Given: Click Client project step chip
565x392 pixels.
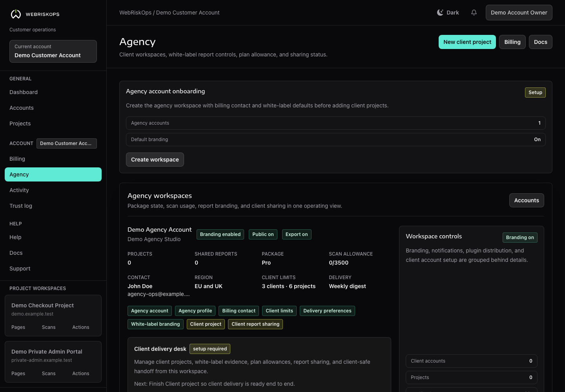Looking at the screenshot, I should click(x=206, y=324).
